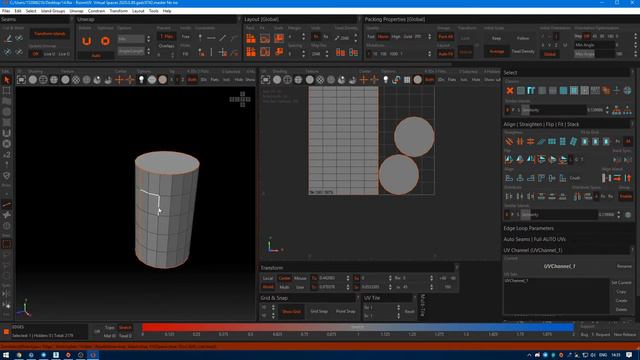Viewport: 640px width, 360px height.
Task: Open the Transform menu
Action: coord(118,11)
